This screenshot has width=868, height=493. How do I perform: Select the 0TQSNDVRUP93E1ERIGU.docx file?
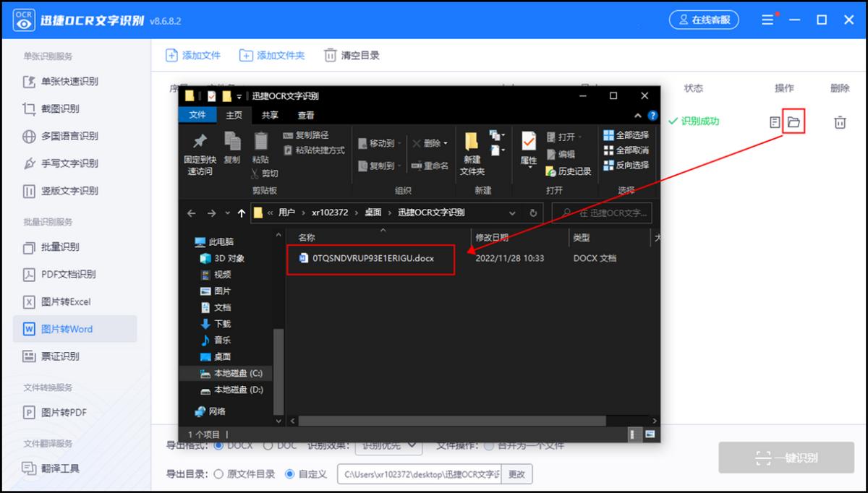(x=370, y=259)
